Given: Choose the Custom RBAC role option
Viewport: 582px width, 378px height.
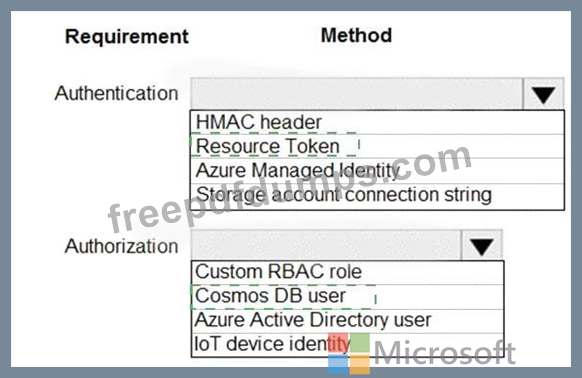Looking at the screenshot, I should [x=347, y=273].
